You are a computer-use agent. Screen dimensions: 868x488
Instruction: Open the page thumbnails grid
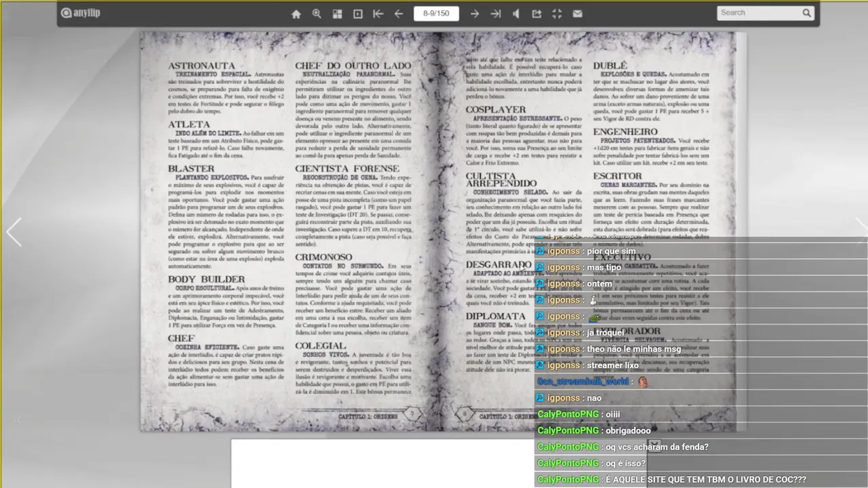337,14
